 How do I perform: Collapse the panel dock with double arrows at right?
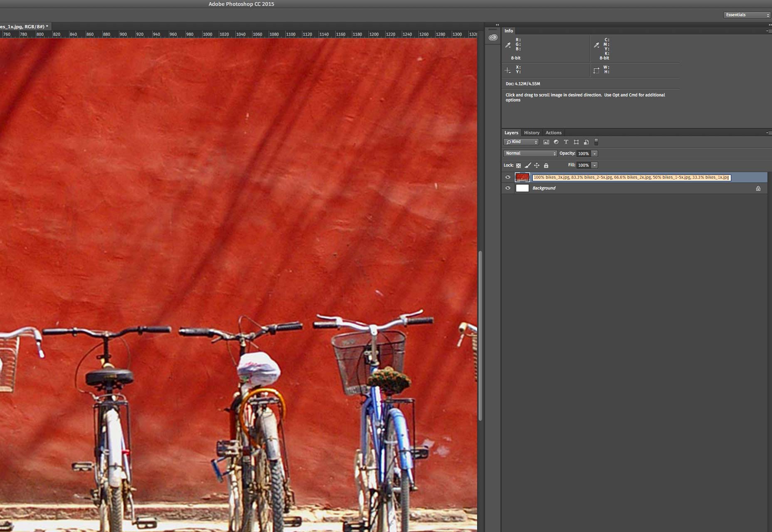pyautogui.click(x=770, y=25)
